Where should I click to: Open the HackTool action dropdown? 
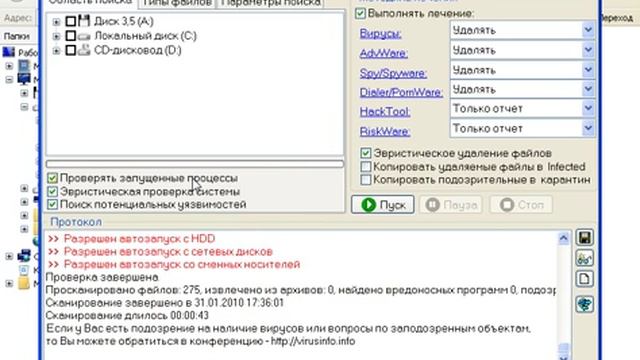point(588,108)
